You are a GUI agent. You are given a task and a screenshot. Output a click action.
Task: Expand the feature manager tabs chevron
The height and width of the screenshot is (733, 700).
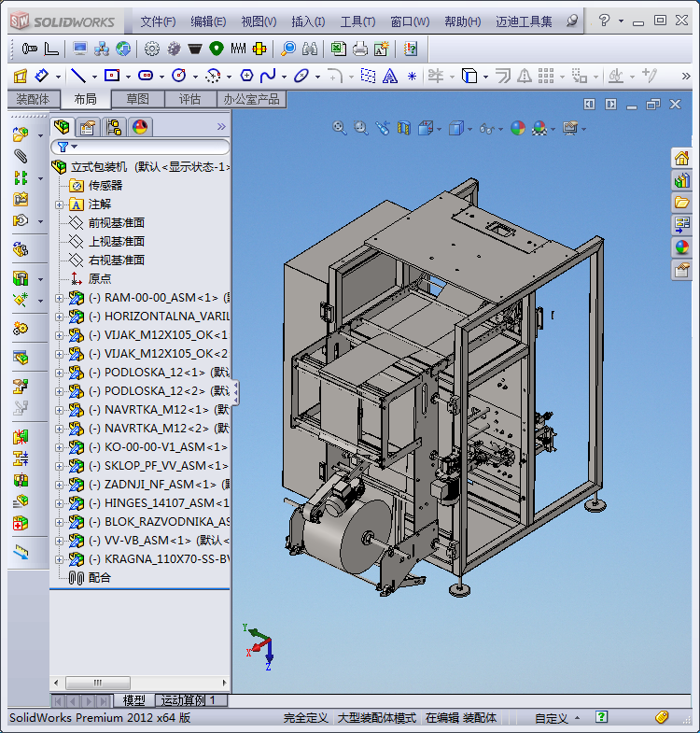click(x=221, y=126)
